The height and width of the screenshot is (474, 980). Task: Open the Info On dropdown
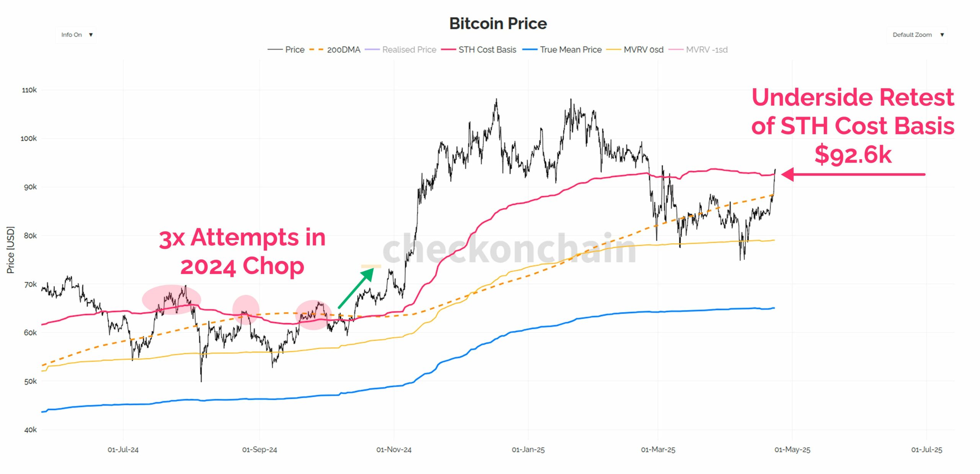76,35
